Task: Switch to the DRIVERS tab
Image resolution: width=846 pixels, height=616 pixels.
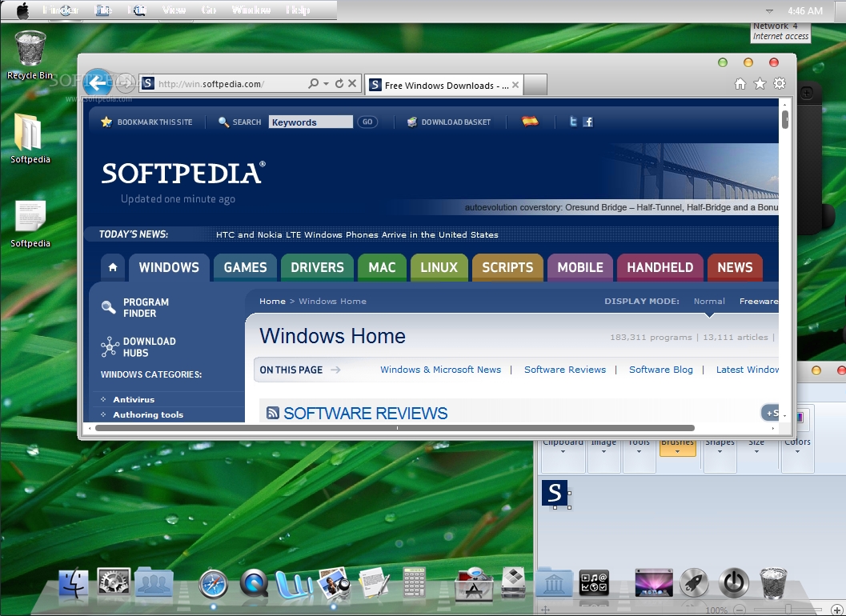Action: coord(317,267)
